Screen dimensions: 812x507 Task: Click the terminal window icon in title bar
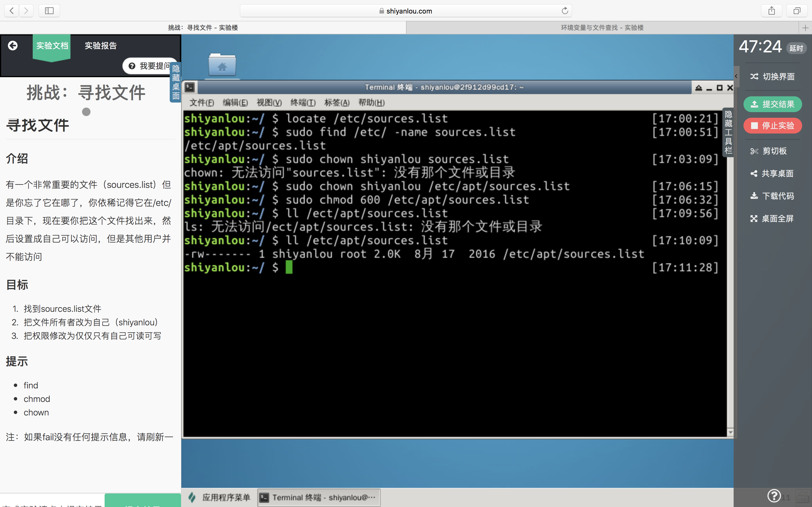190,88
